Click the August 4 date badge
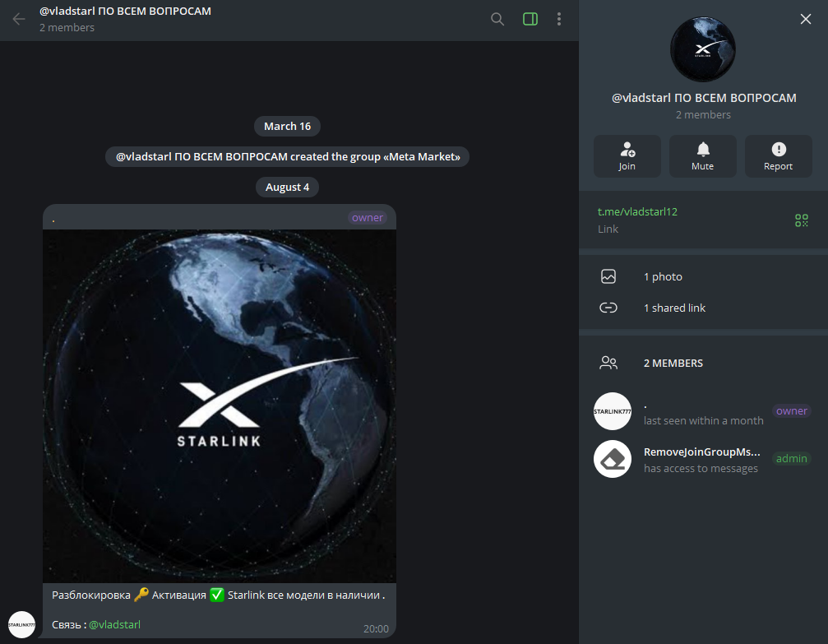Screen dimensions: 828x644 (x=287, y=187)
